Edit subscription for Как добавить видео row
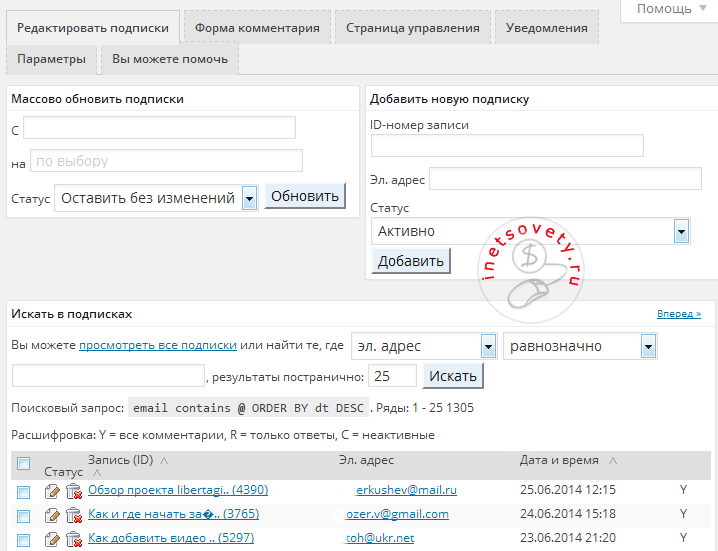Screen dimensions: 718x551 point(52,539)
